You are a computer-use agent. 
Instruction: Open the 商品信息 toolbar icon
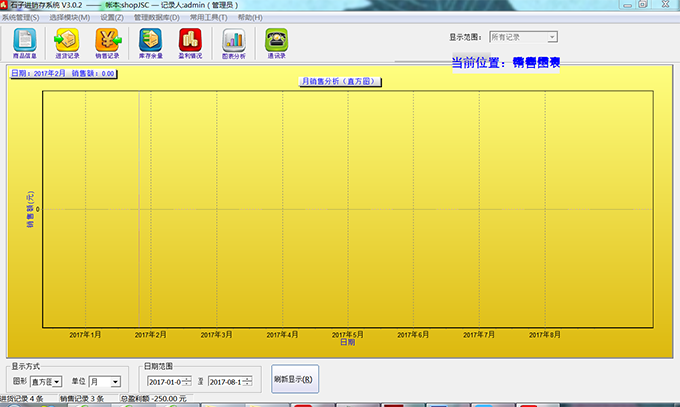(25, 42)
